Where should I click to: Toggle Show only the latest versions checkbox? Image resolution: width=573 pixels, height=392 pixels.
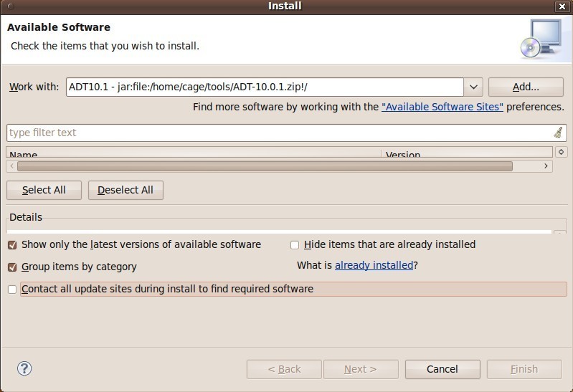tap(12, 245)
